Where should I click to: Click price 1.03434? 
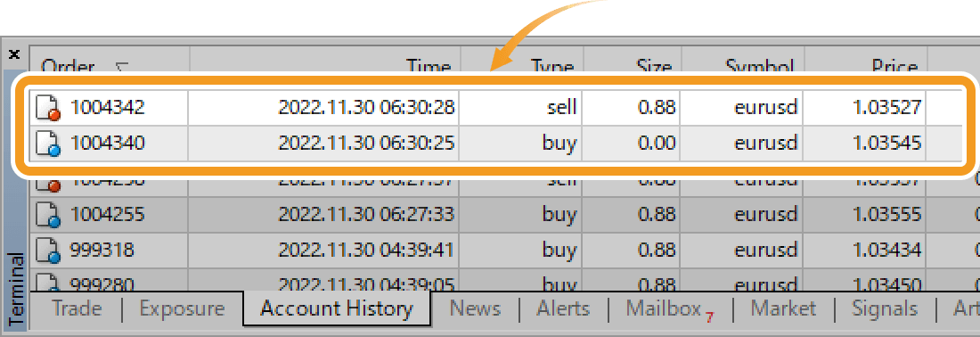point(886,251)
